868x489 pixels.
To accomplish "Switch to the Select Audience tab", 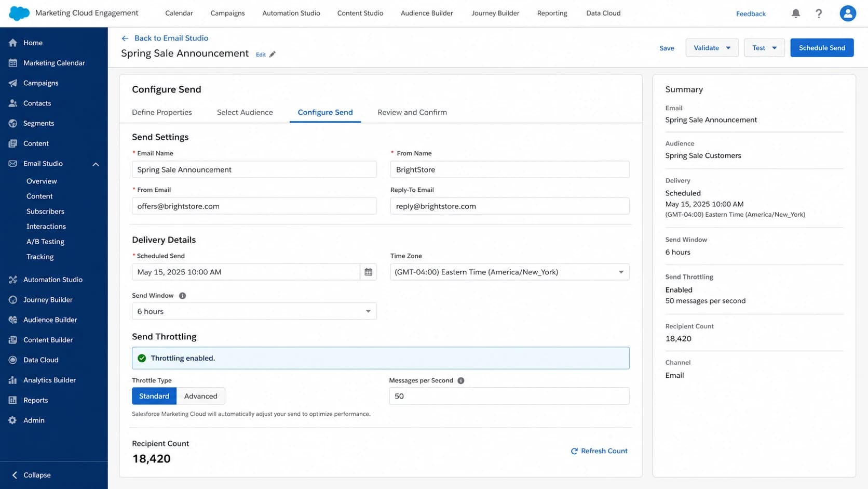I will click(x=245, y=112).
